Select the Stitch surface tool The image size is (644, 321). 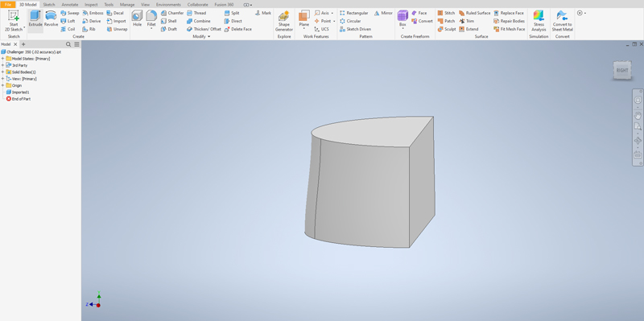tap(446, 13)
